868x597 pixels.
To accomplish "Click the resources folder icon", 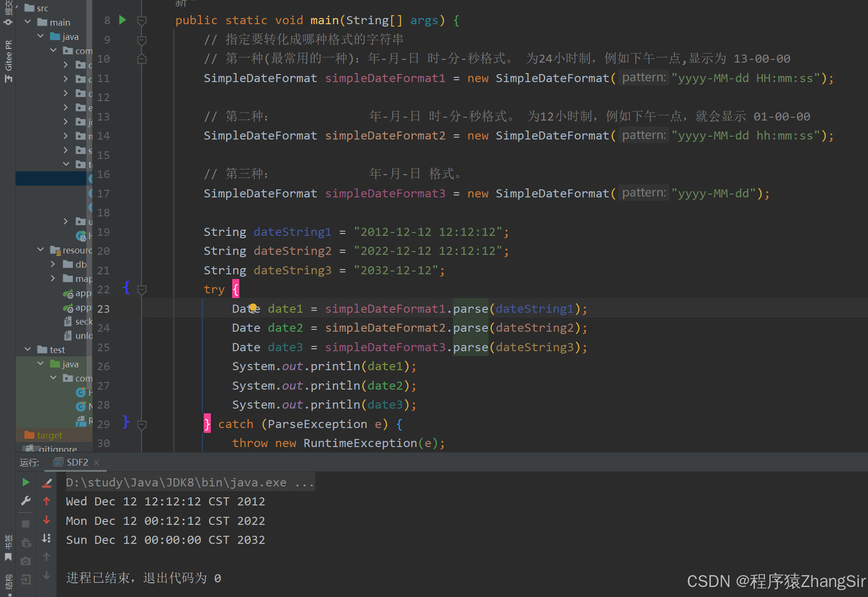I will coord(55,250).
